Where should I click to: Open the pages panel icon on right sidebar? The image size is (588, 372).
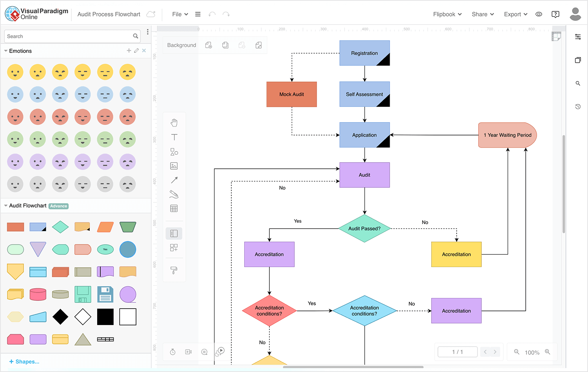(x=578, y=60)
